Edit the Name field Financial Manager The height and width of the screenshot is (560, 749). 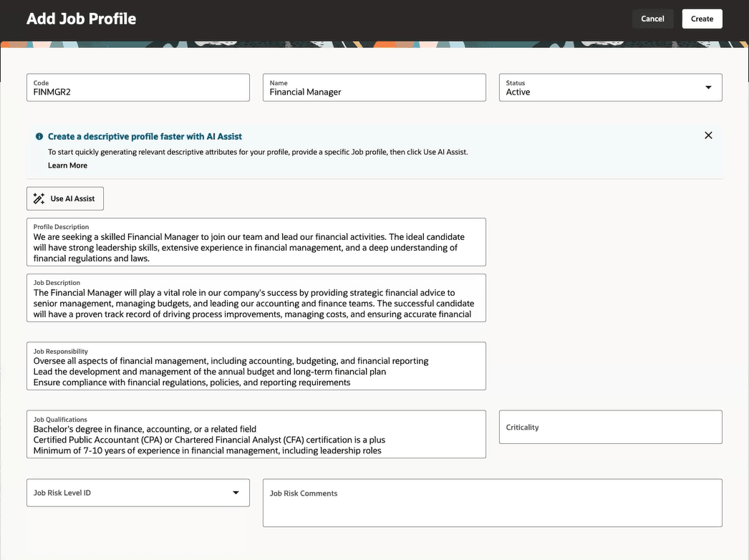click(x=374, y=87)
